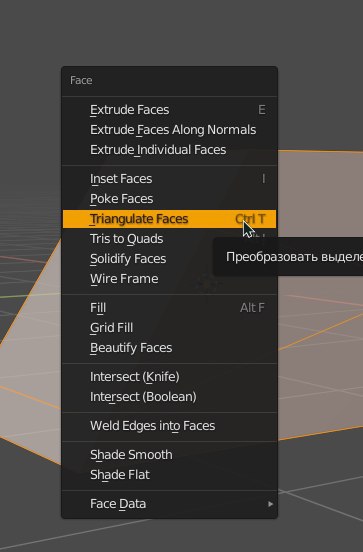Choose Poke Faces entry
The image size is (363, 552).
(169, 199)
